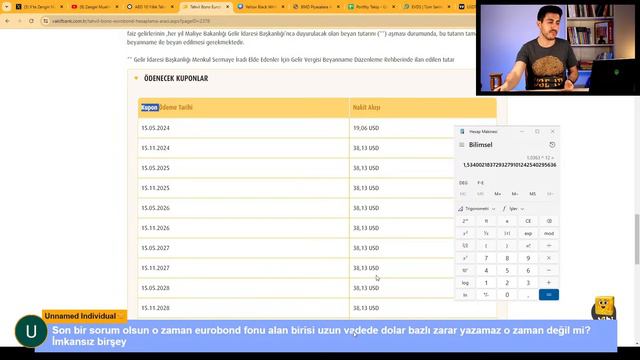
Task: Open the calculator history panel
Action: (x=552, y=145)
